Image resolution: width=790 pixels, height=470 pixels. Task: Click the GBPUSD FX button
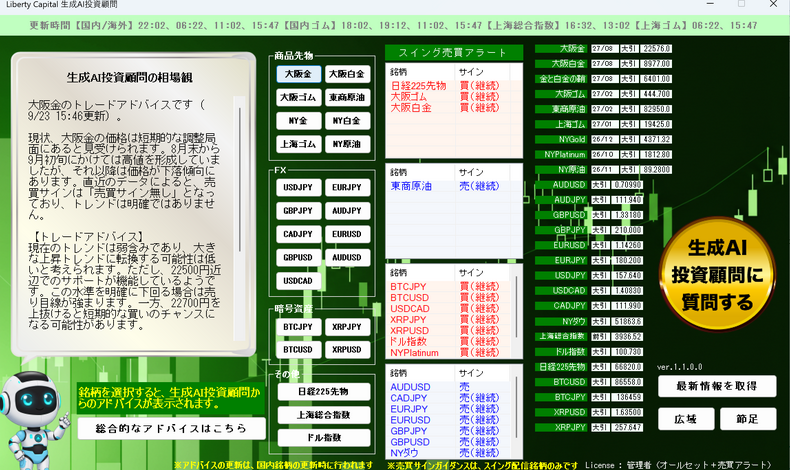tap(298, 257)
